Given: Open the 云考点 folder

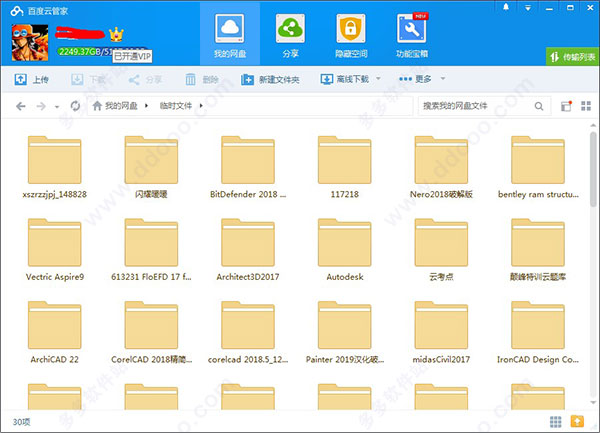Looking at the screenshot, I should [441, 250].
